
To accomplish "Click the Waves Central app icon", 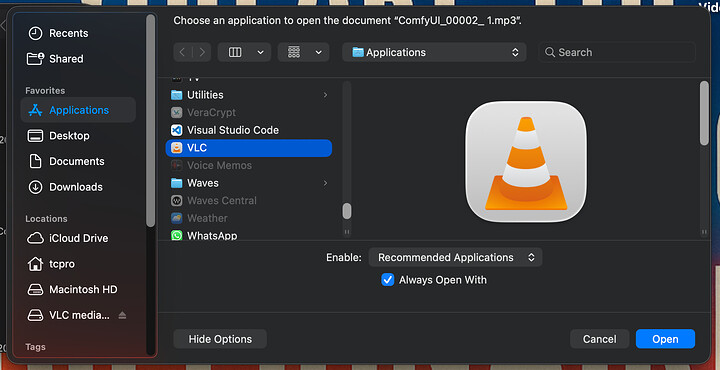I will click(x=176, y=201).
